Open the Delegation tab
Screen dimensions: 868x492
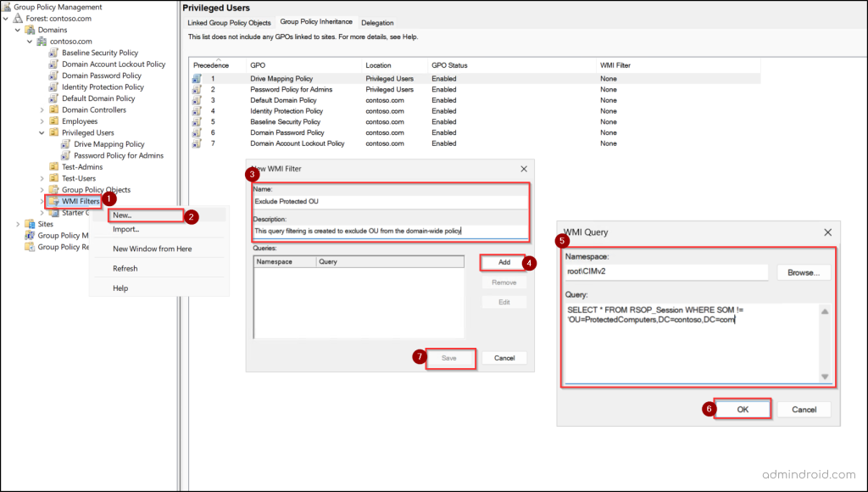[377, 23]
